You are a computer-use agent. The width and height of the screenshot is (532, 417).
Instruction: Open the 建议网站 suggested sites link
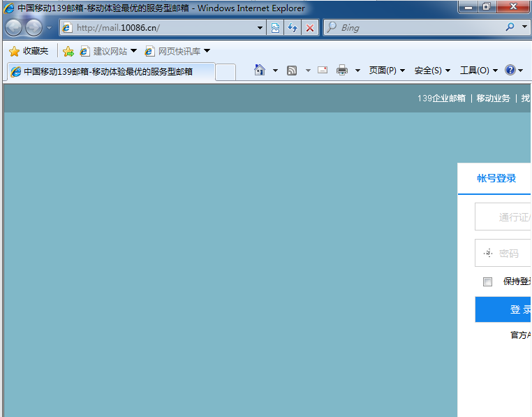coord(108,51)
